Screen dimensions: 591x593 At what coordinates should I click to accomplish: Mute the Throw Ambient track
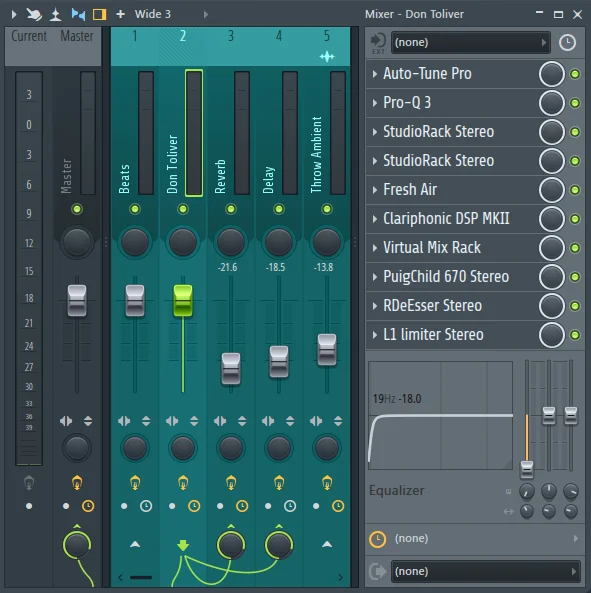327,209
